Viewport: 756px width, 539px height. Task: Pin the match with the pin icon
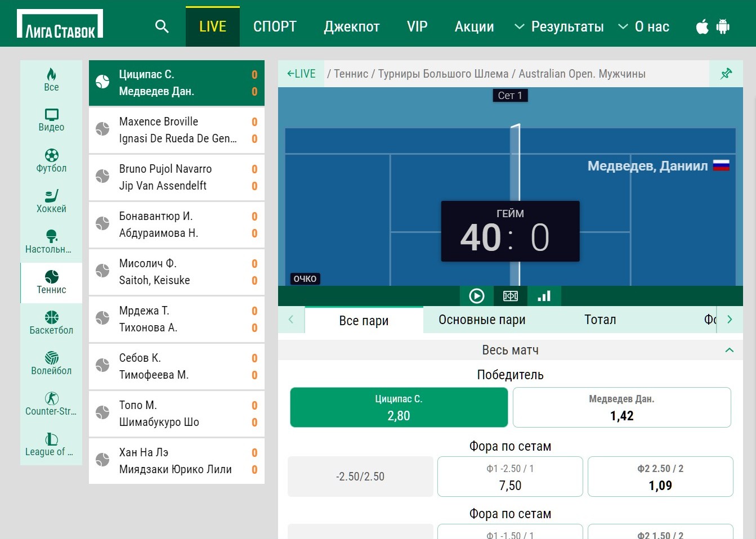726,74
